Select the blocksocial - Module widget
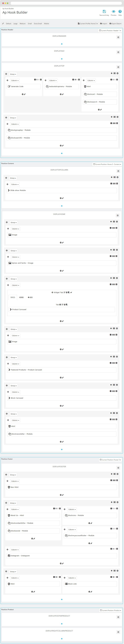124x644 pixels. (x=33, y=531)
